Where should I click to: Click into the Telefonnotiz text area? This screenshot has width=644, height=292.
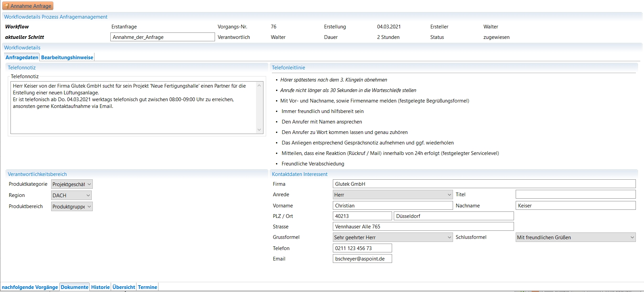click(134, 118)
